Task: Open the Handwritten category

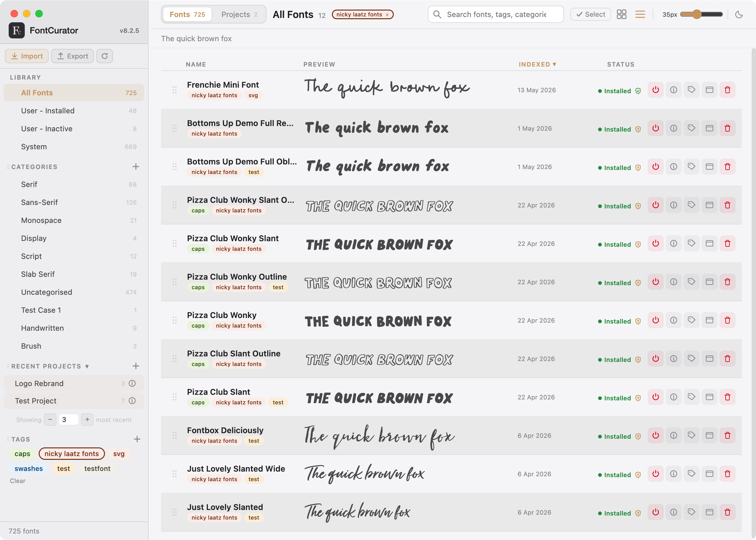Action: click(x=74, y=328)
